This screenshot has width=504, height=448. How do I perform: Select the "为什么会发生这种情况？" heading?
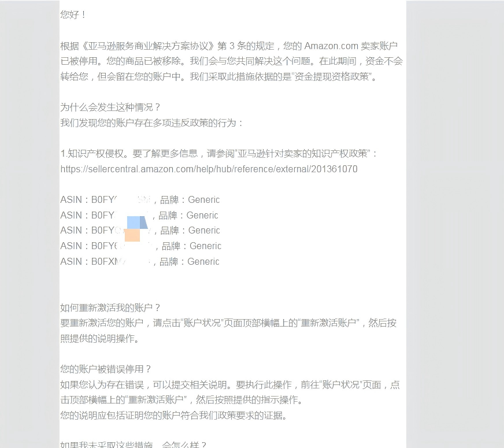pos(110,108)
